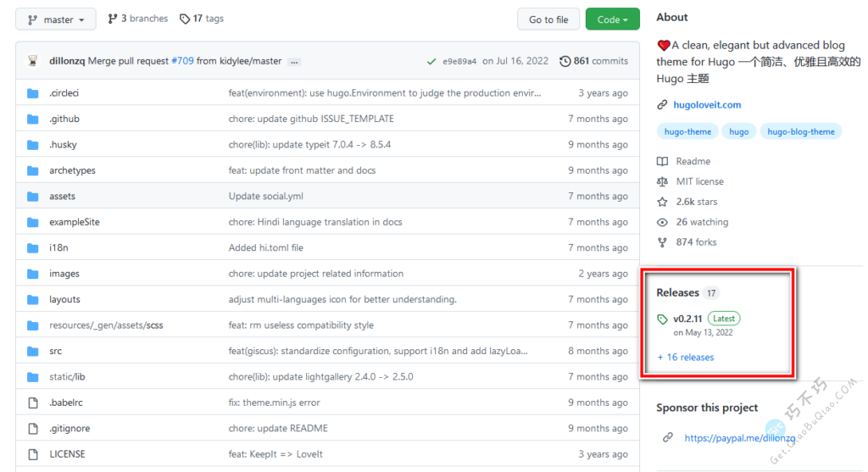The height and width of the screenshot is (472, 868).
Task: Open the master branch dropdown
Action: coord(56,19)
